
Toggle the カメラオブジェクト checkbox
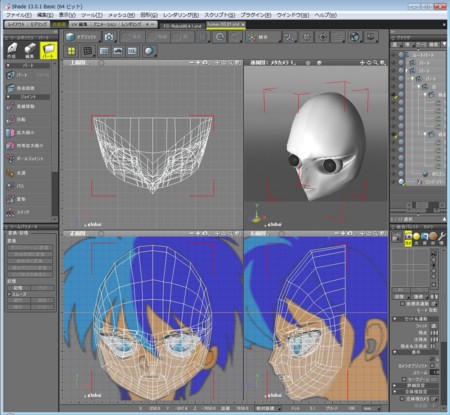click(x=432, y=366)
